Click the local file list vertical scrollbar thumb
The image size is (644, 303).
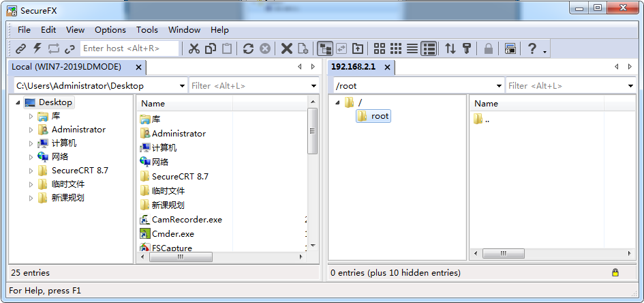[x=313, y=131]
